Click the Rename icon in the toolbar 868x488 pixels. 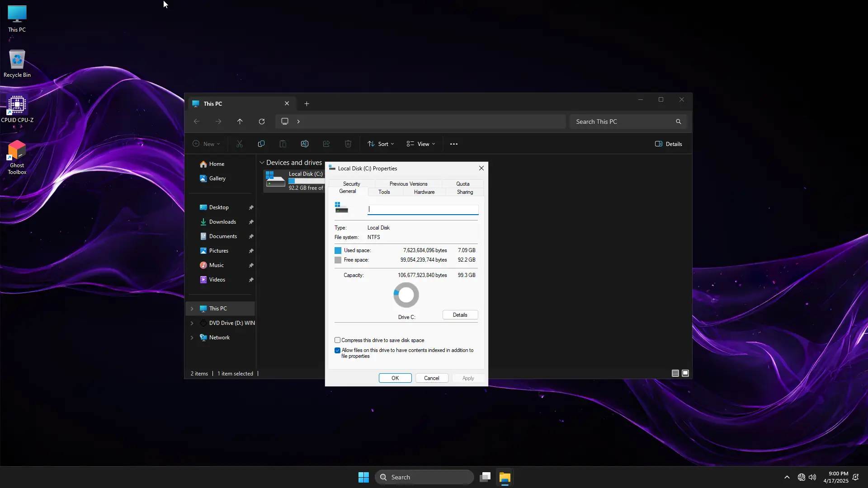[305, 144]
